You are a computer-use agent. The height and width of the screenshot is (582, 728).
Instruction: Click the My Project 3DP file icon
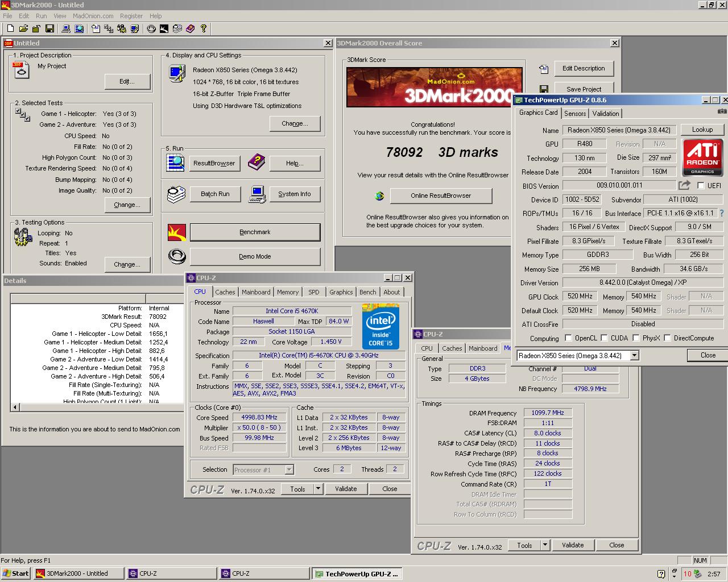click(21, 70)
